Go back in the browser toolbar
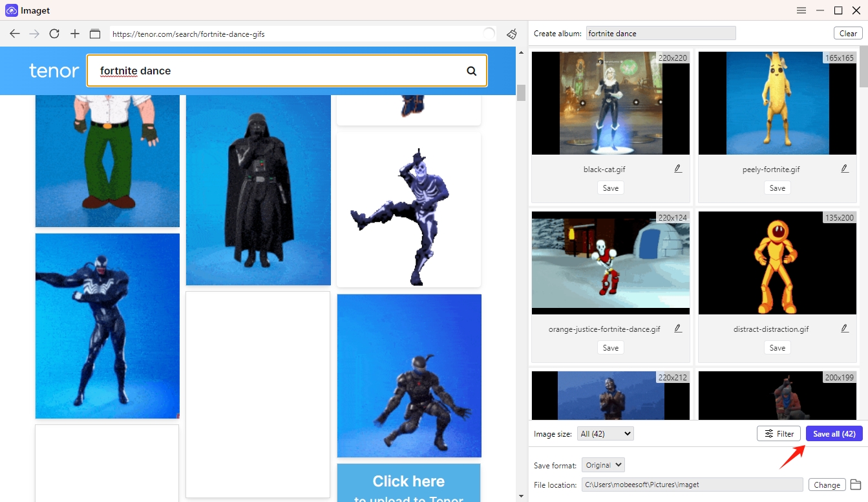The height and width of the screenshot is (502, 868). coord(15,34)
